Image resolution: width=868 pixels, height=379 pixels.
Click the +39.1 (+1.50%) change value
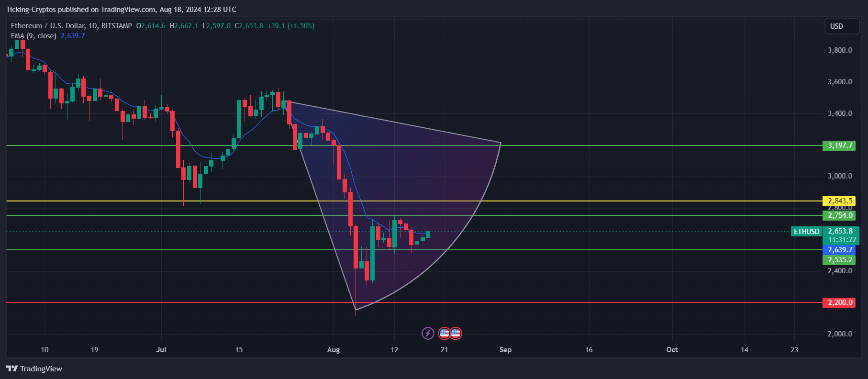[x=291, y=26]
